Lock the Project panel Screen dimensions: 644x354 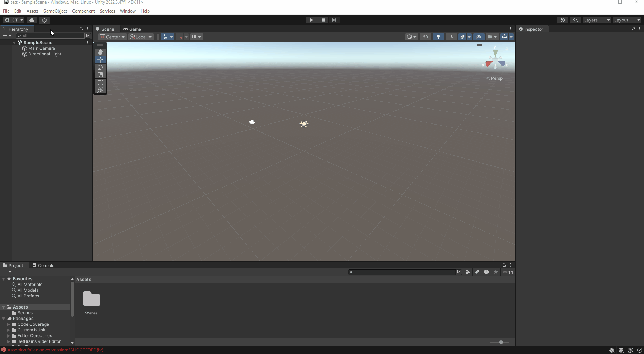pos(504,265)
